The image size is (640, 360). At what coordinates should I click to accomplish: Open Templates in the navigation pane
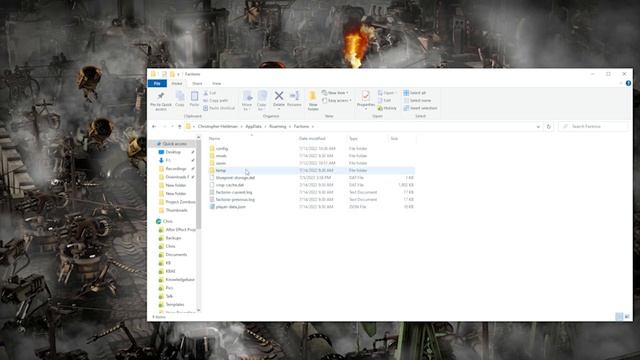click(175, 304)
